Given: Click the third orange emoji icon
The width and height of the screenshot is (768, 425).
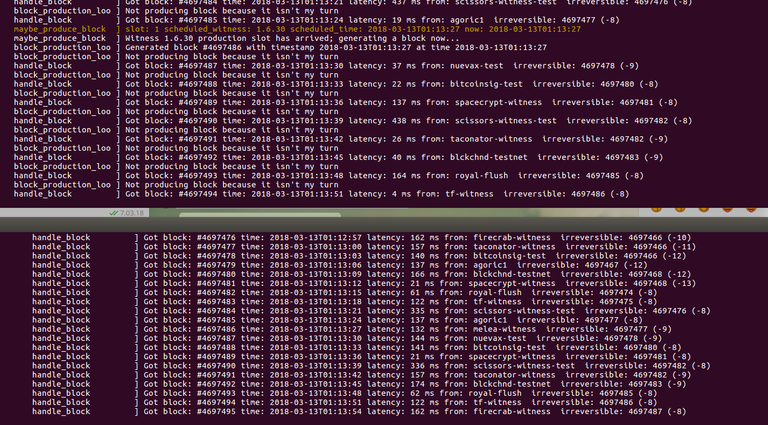Looking at the screenshot, I should click(703, 209).
